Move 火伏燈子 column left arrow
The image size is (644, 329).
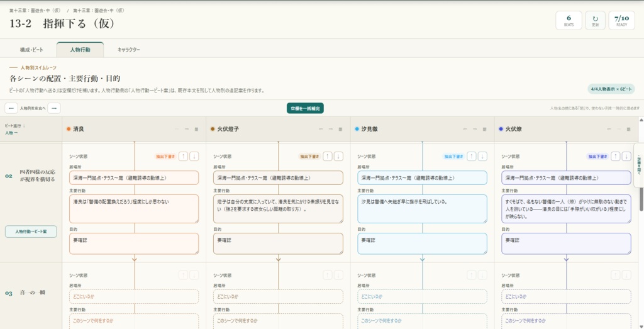pos(321,129)
